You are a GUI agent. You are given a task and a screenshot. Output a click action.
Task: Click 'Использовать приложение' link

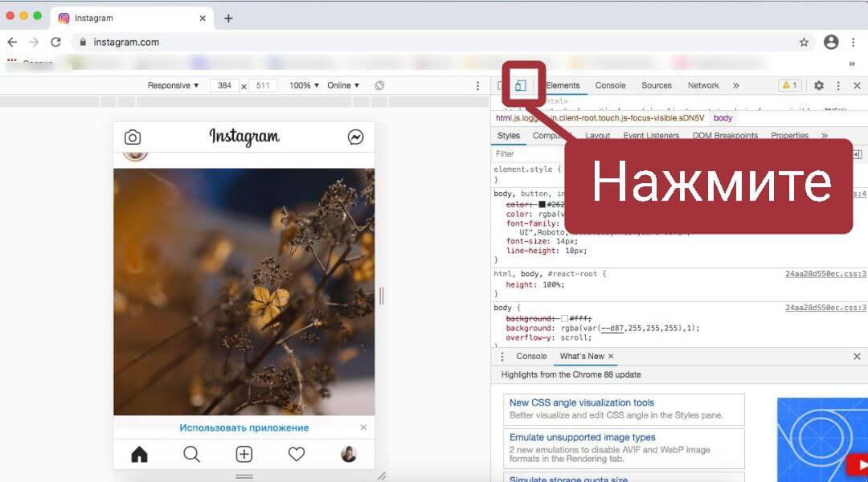[244, 427]
